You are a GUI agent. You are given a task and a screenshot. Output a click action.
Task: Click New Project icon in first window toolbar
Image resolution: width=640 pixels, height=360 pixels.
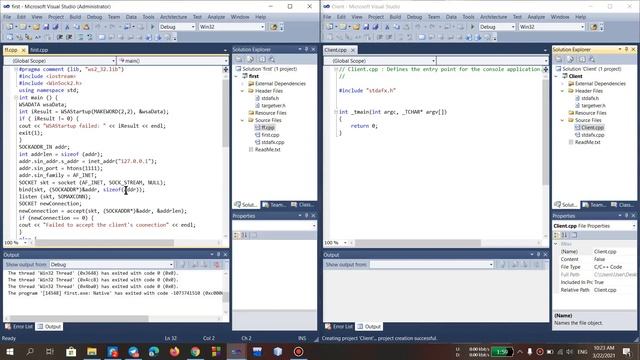[9, 27]
